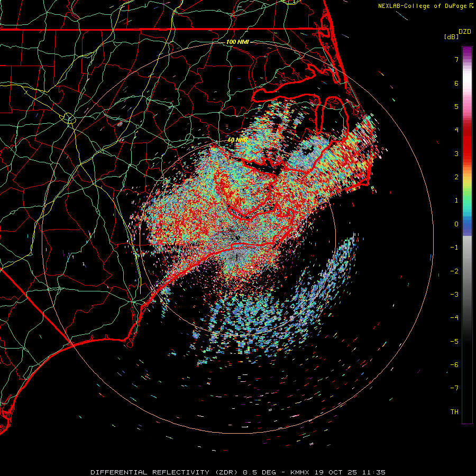Click the DZD product label
The image size is (476, 476).
(x=465, y=32)
